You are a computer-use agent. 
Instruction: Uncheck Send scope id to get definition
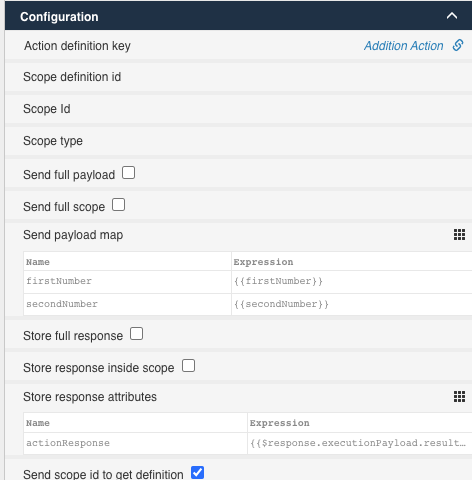pos(198,473)
